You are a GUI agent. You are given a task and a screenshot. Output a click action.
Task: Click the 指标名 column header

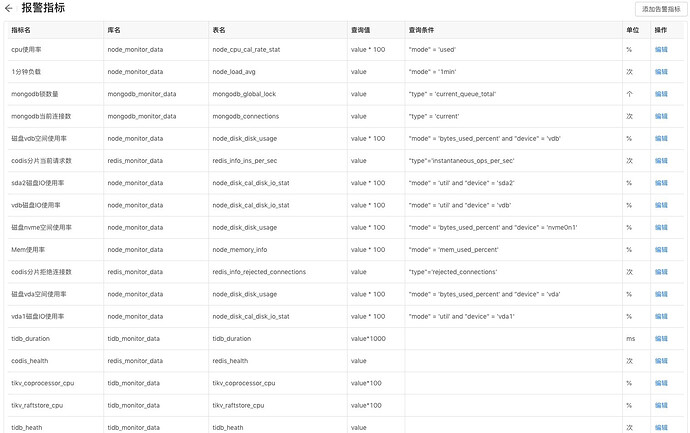[x=21, y=30]
